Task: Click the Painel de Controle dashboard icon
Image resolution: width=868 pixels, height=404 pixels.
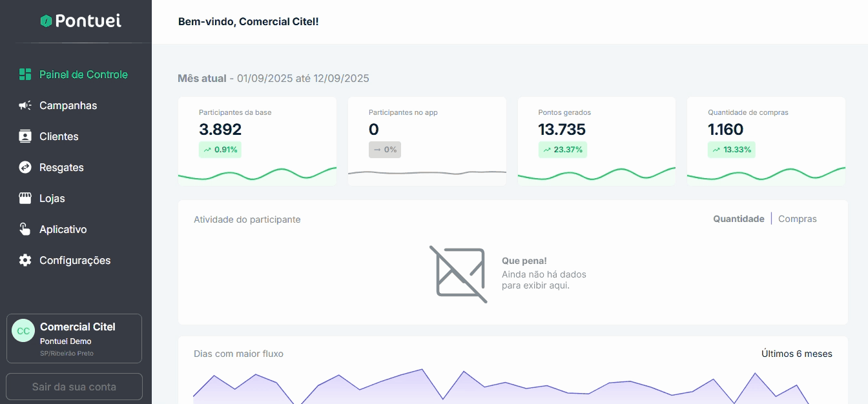Action: 25,74
